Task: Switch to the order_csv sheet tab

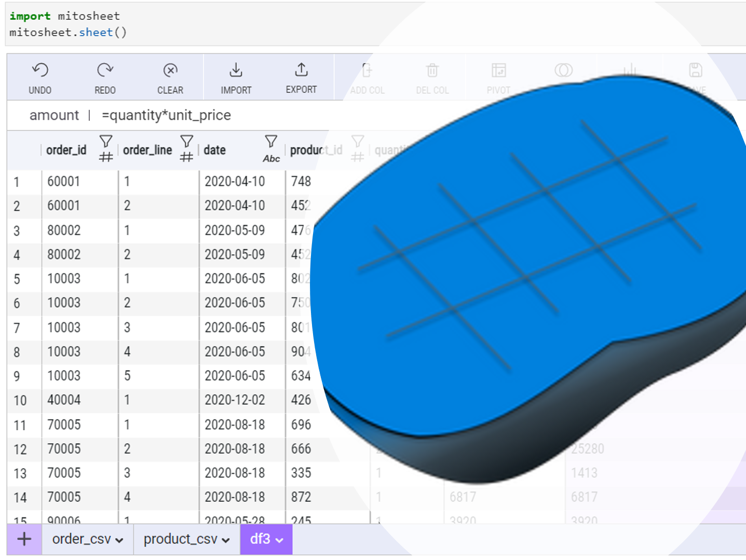Action: [81, 539]
